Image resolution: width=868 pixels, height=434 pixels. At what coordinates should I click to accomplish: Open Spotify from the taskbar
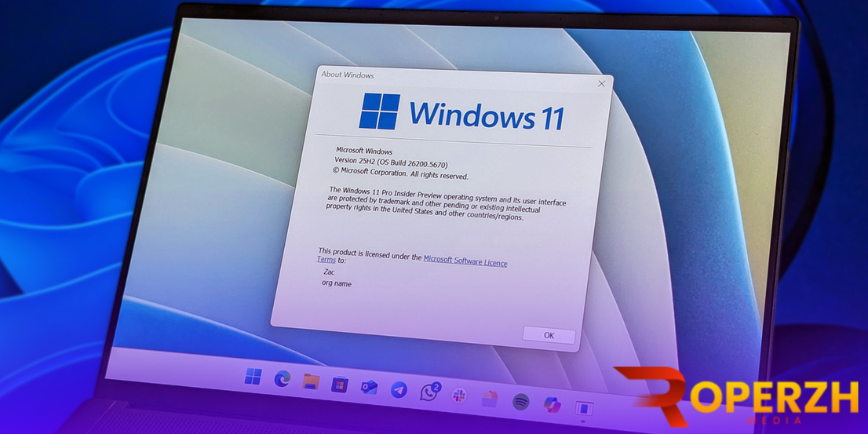tap(520, 401)
